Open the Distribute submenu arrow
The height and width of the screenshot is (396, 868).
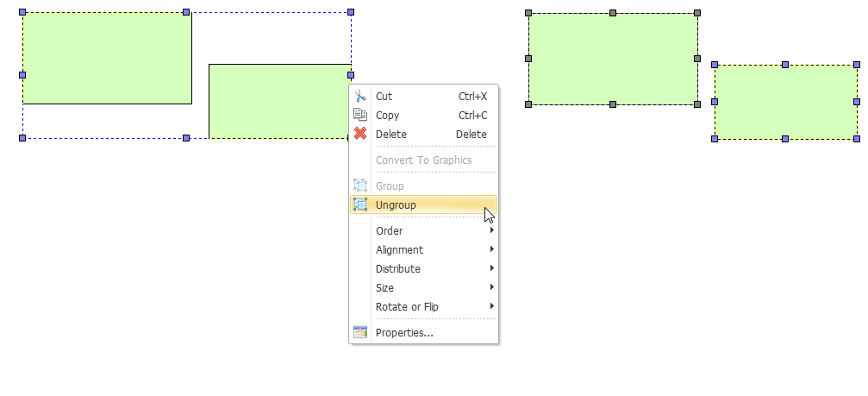click(x=491, y=268)
